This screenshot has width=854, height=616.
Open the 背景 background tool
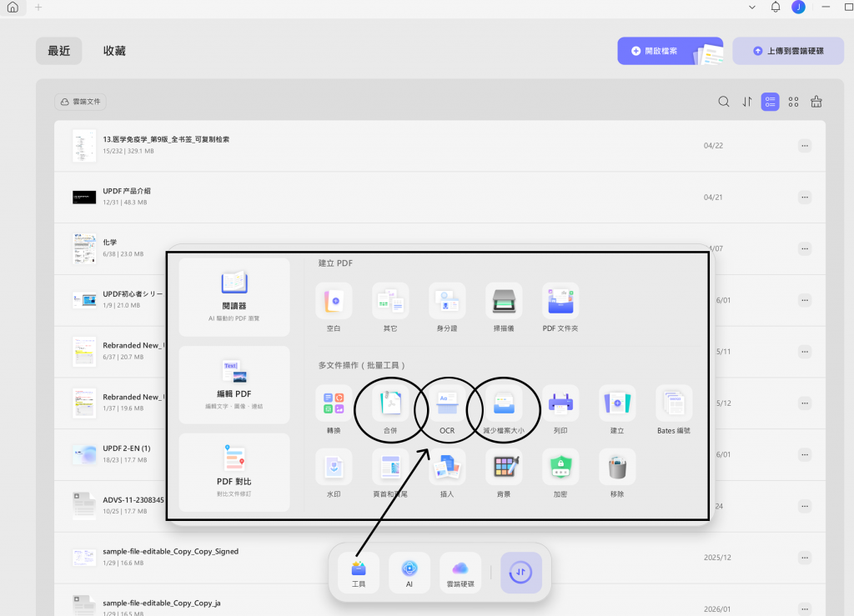coord(503,467)
